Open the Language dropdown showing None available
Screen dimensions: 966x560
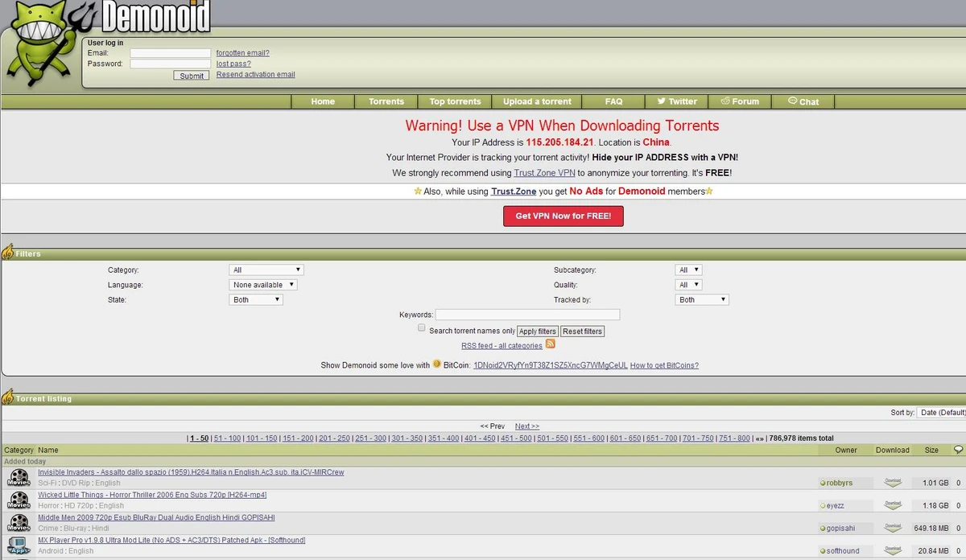pyautogui.click(x=263, y=285)
